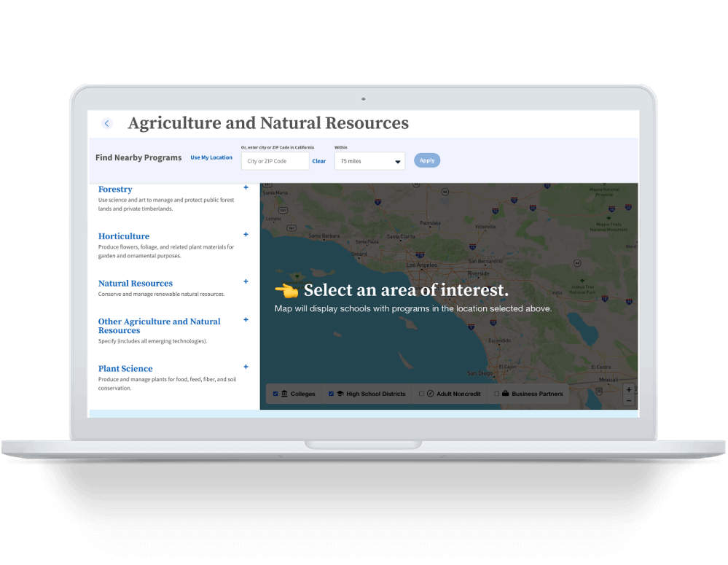Screen dimensions: 728x565
Task: Click the Business Partners briefcase icon
Action: tap(506, 394)
